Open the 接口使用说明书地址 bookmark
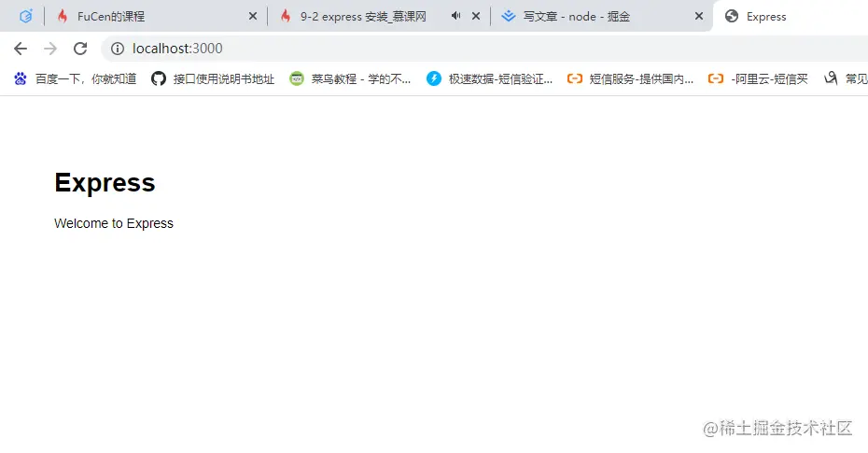868x453 pixels. (213, 79)
